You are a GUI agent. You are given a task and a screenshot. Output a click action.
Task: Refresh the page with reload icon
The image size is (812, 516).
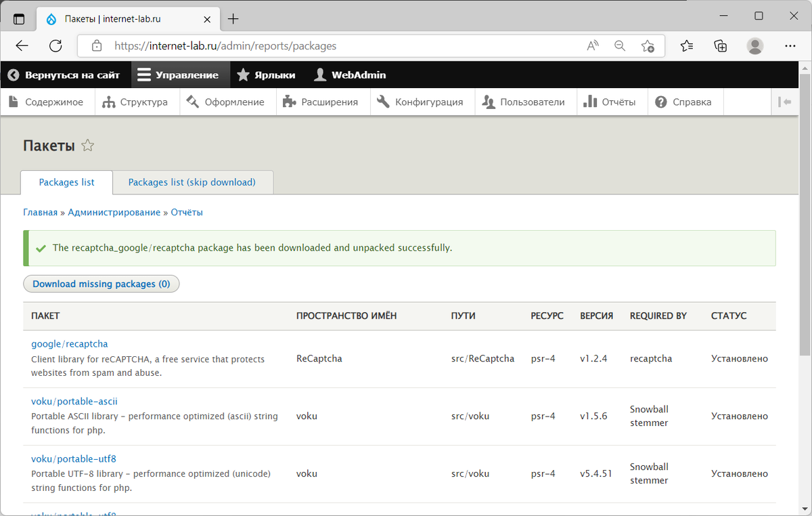[x=55, y=46]
